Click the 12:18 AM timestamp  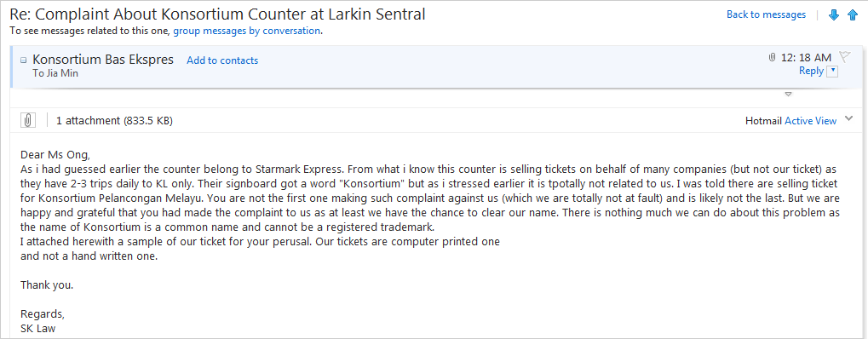pyautogui.click(x=806, y=58)
